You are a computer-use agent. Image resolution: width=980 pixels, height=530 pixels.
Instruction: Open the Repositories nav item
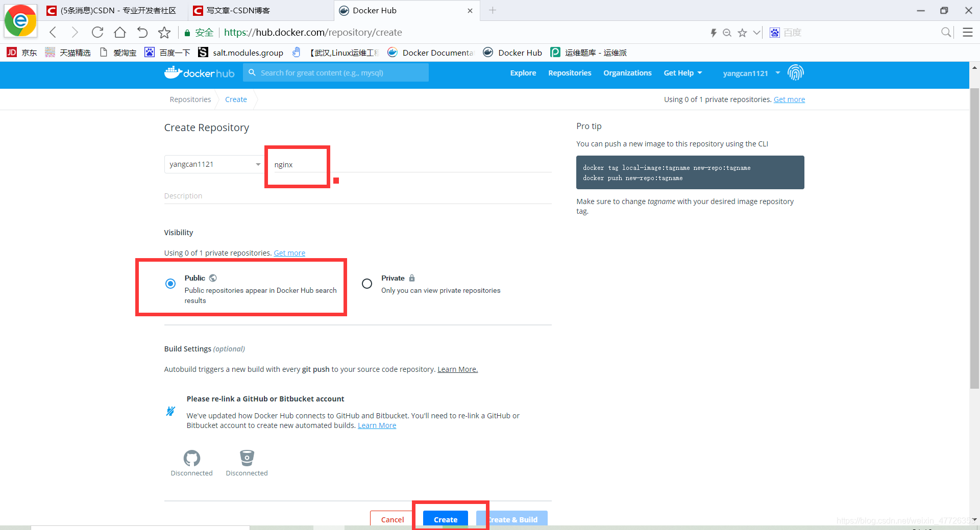(x=570, y=73)
